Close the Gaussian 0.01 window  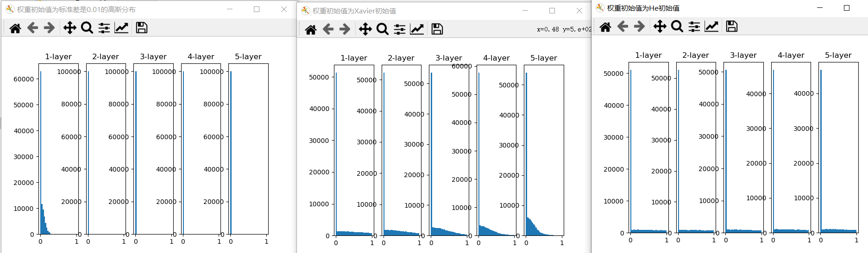[x=284, y=9]
